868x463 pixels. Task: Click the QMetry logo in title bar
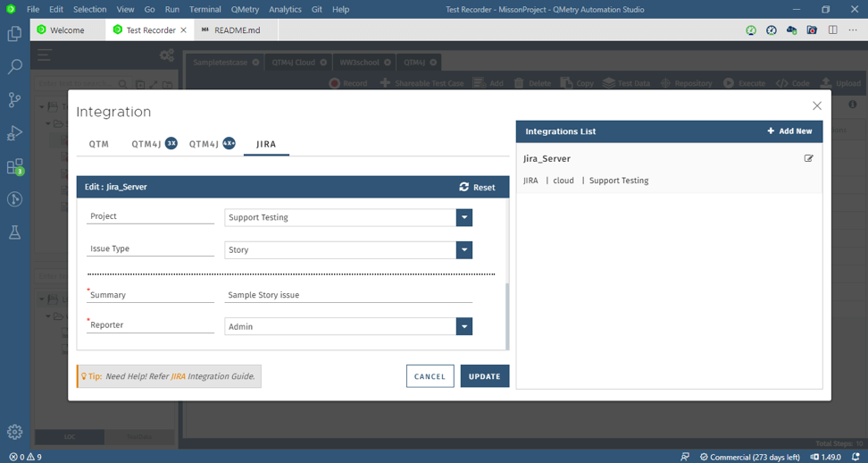11,9
